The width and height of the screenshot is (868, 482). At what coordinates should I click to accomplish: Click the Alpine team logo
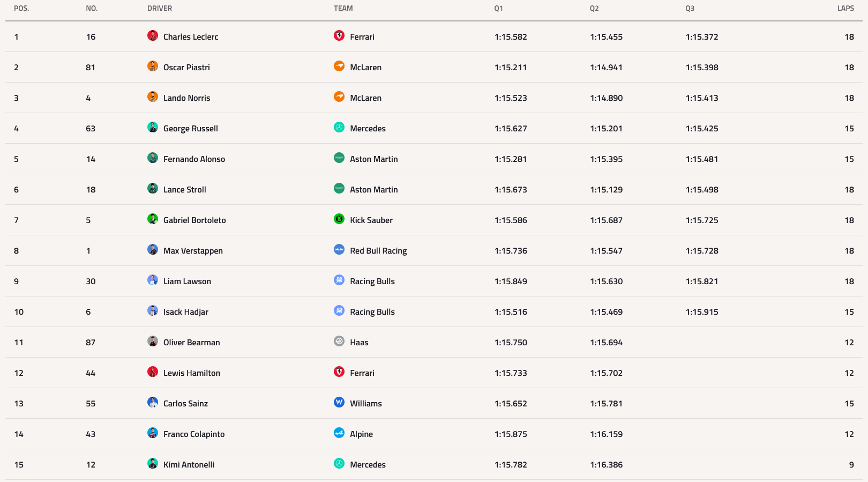(339, 433)
